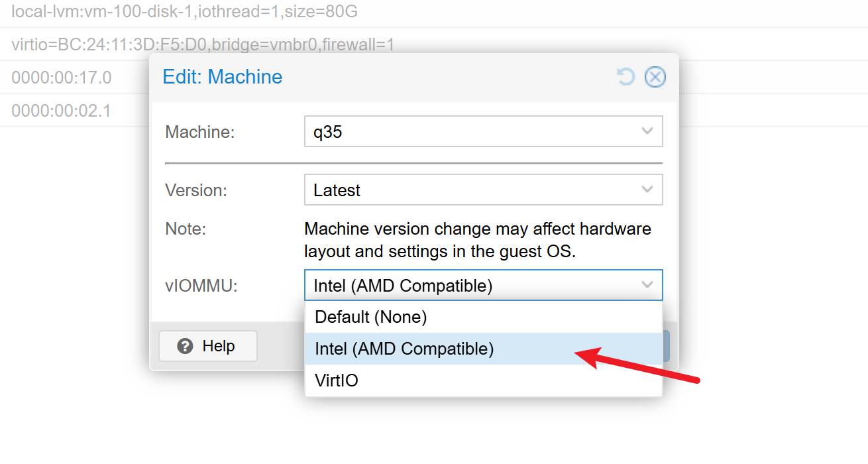
Task: Expand the Version dropdown arrow
Action: pyautogui.click(x=647, y=190)
